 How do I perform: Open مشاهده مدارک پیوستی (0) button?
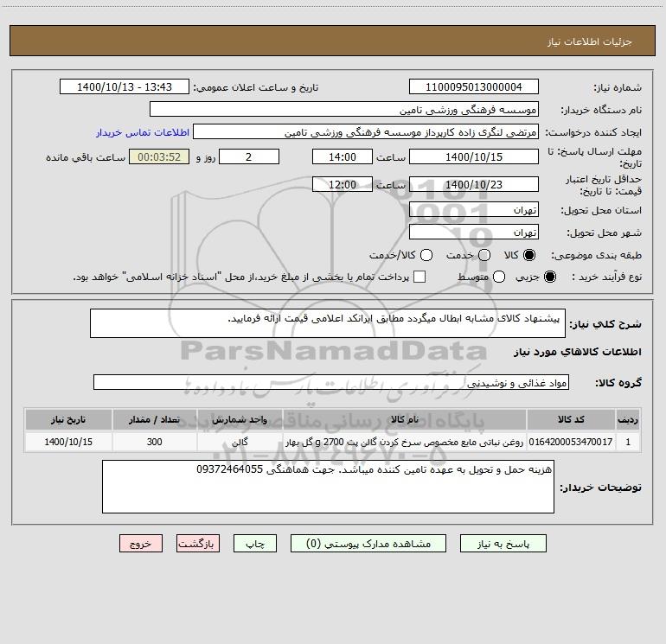tap(368, 544)
